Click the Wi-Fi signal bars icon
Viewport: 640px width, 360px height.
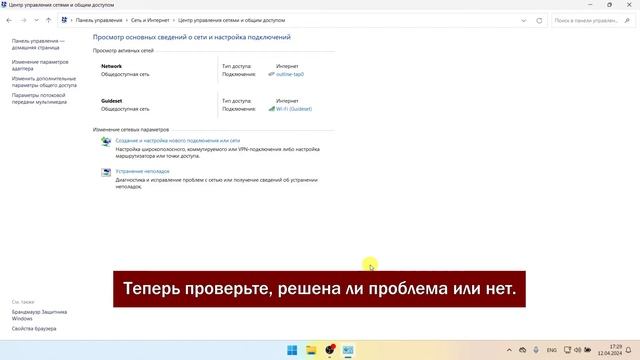(x=271, y=109)
